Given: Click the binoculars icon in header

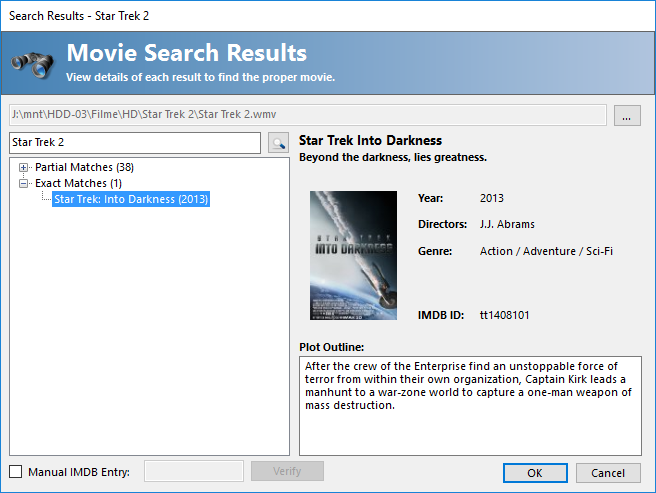Looking at the screenshot, I should (33, 65).
